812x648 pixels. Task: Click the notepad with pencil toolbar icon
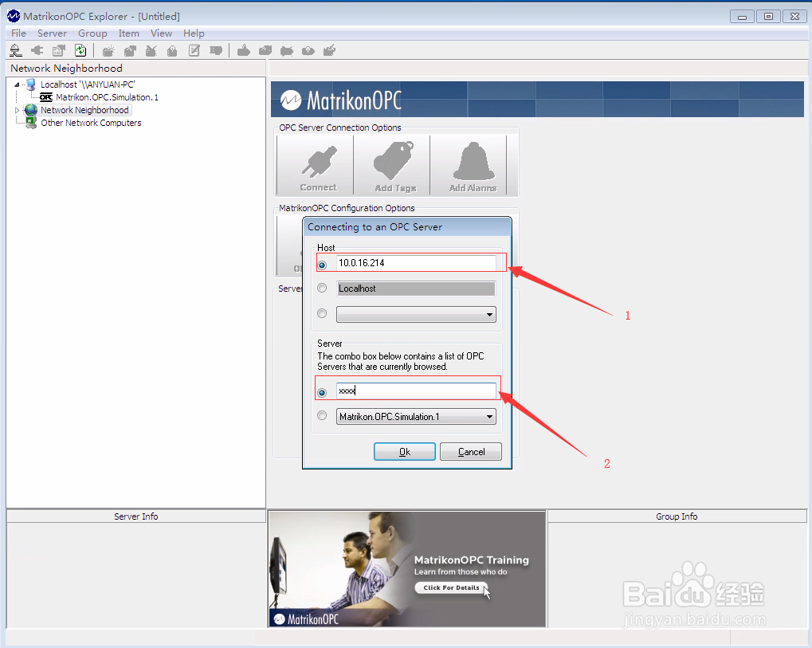pos(194,50)
